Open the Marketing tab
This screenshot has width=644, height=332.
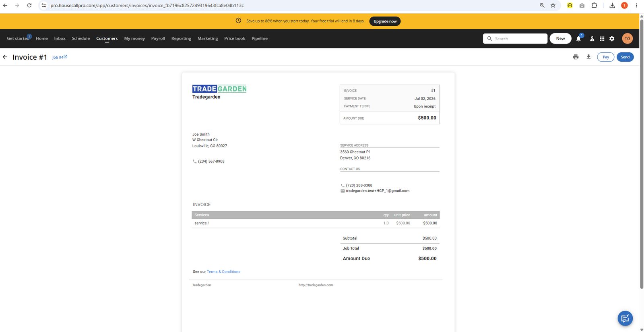[208, 38]
